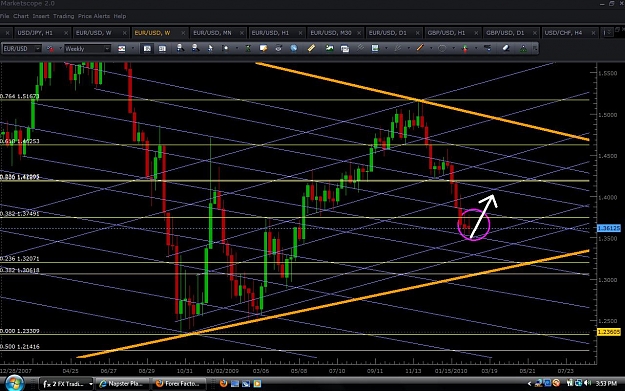This screenshot has width=625, height=391.
Task: Expand the arrow left of the Weekly box
Action: click(61, 49)
